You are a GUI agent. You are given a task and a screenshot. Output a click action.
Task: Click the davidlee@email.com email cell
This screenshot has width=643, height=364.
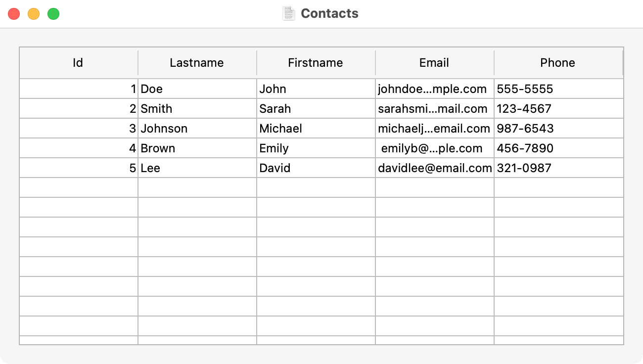434,168
